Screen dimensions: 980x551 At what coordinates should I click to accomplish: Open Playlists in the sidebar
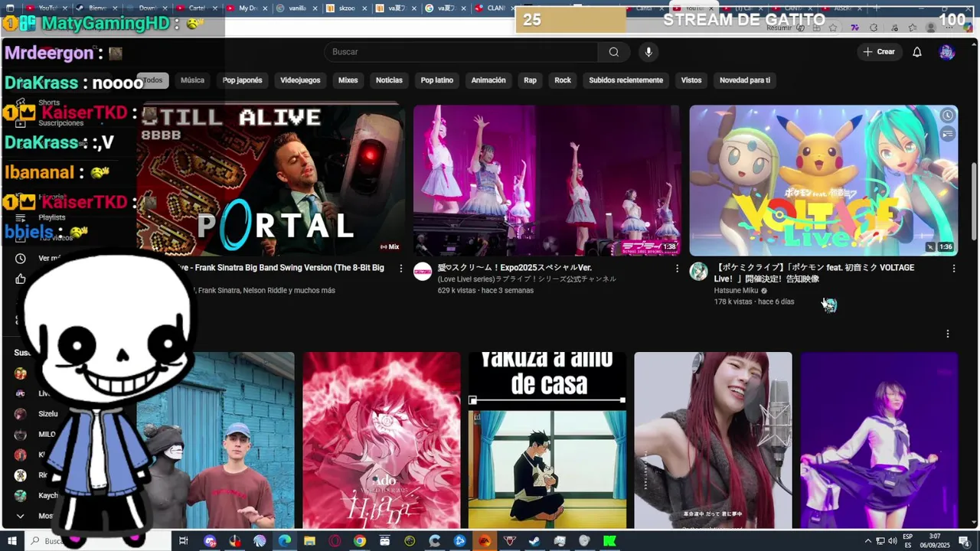[52, 217]
